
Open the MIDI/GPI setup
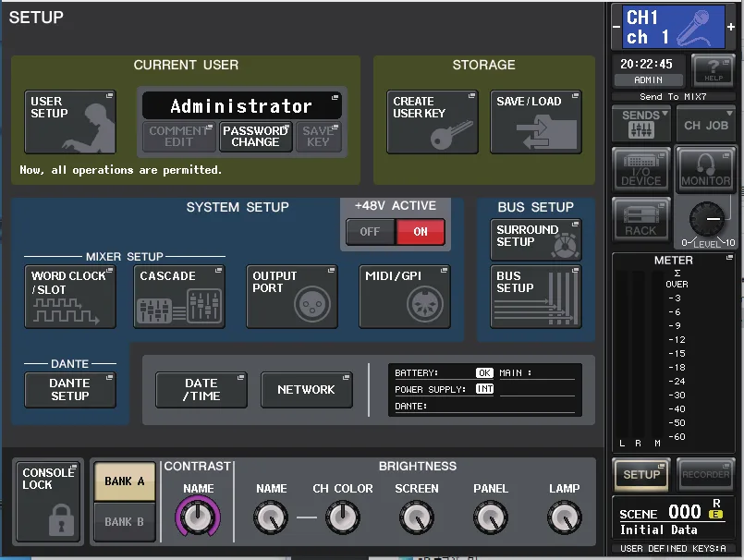pyautogui.click(x=405, y=297)
